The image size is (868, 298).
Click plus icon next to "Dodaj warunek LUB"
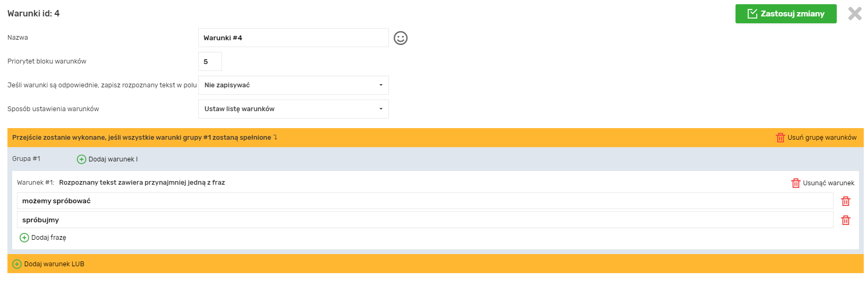click(x=17, y=264)
